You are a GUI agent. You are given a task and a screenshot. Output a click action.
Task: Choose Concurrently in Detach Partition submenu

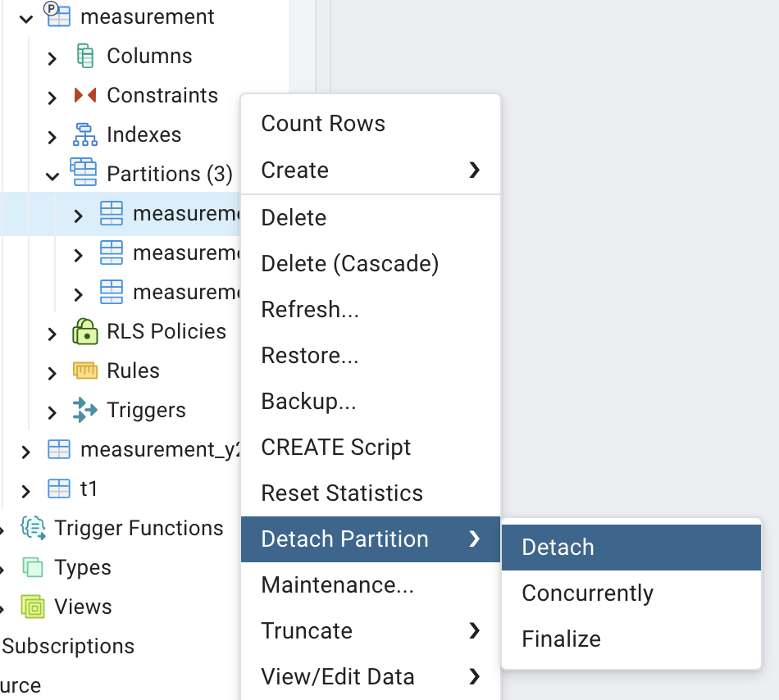click(587, 593)
